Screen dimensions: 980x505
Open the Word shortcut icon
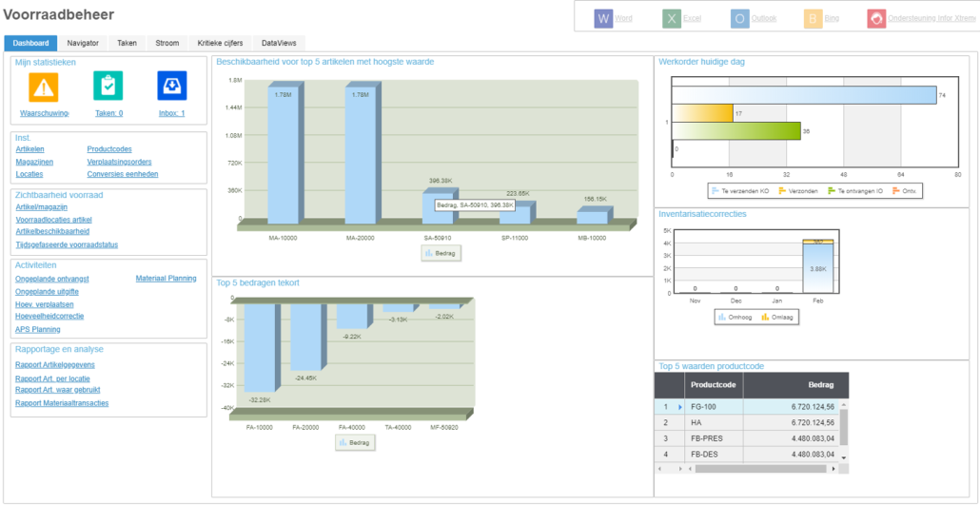(x=603, y=18)
